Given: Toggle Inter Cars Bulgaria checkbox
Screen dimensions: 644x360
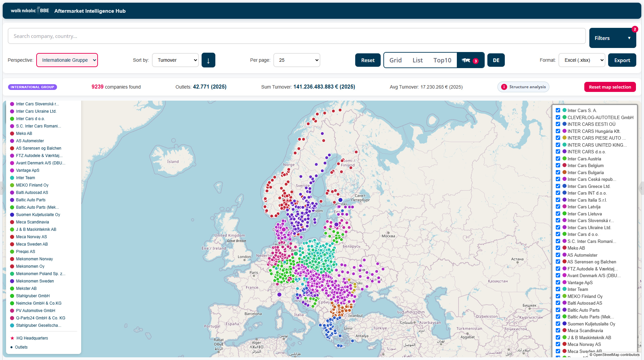Looking at the screenshot, I should pyautogui.click(x=558, y=172).
